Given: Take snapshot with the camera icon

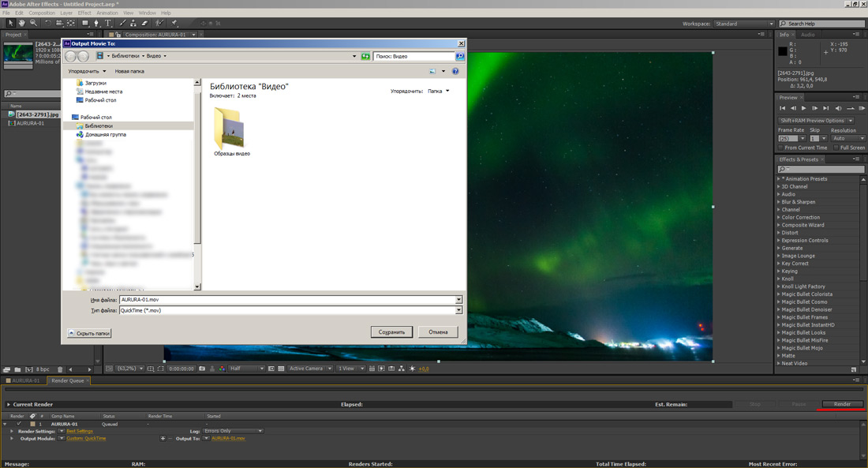Looking at the screenshot, I should (x=203, y=369).
